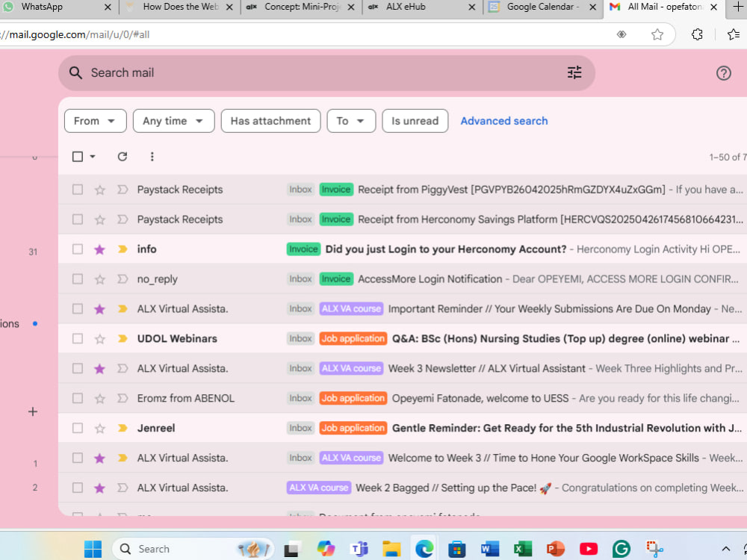The width and height of the screenshot is (747, 560).
Task: Switch to ALX eHub tab
Action: click(421, 7)
